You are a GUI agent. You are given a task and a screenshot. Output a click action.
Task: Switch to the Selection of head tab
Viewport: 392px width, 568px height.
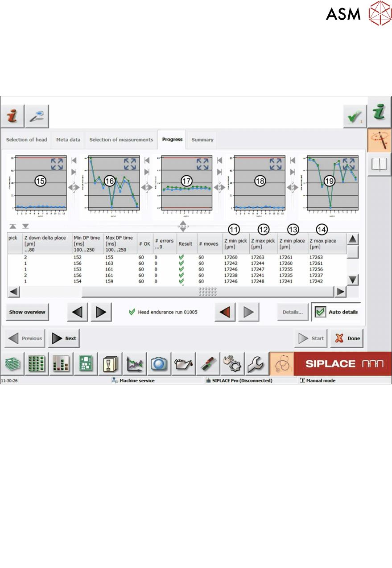click(27, 140)
